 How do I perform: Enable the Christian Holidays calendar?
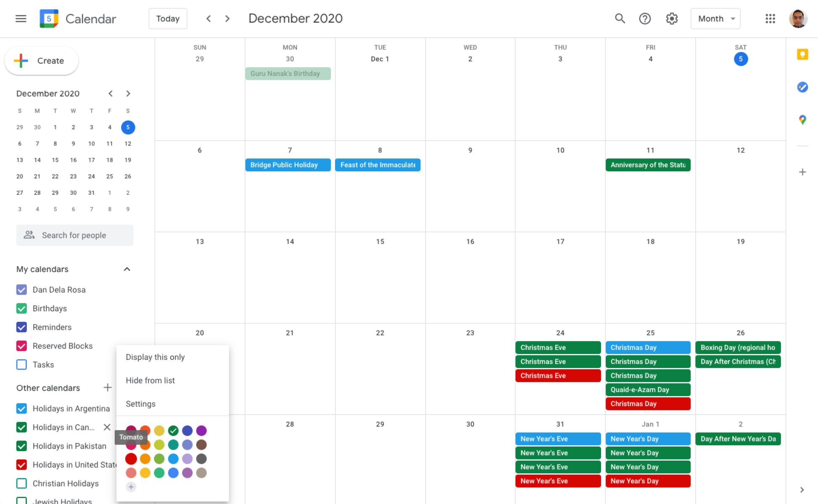coord(21,483)
